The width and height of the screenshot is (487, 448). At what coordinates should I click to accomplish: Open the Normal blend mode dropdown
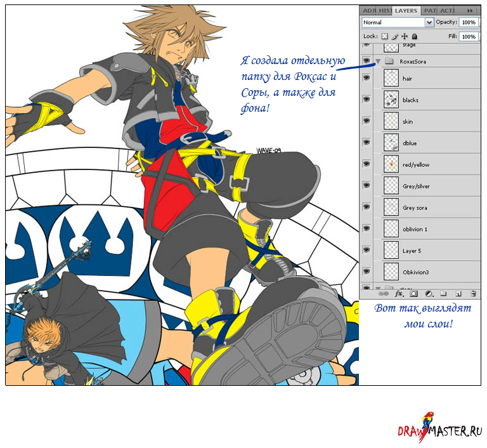point(398,22)
